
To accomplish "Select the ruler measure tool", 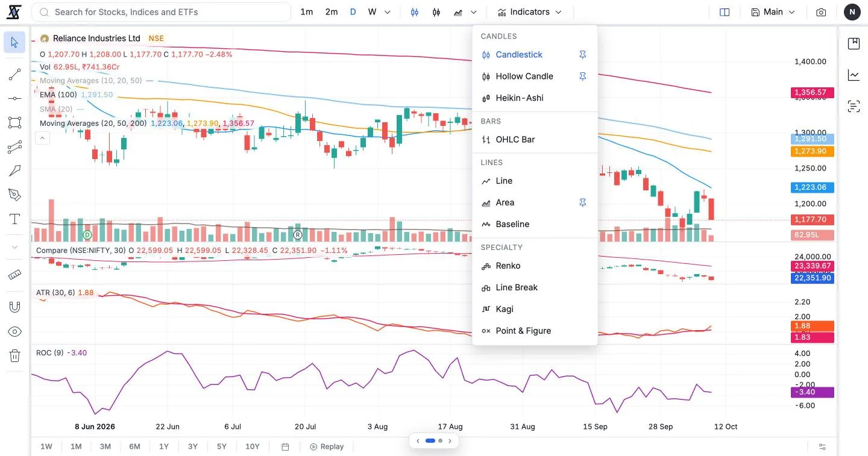I will tap(14, 275).
